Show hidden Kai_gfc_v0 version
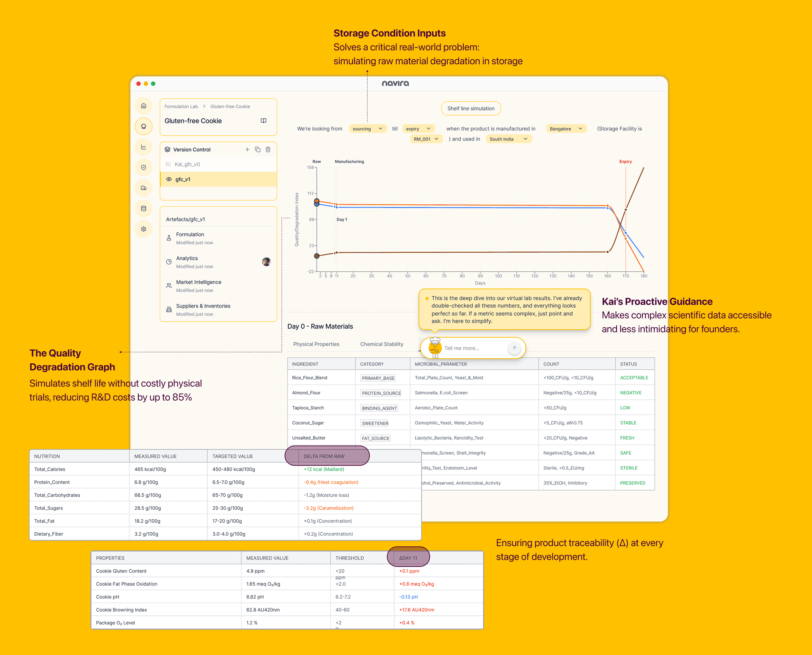The image size is (812, 655). point(168,164)
